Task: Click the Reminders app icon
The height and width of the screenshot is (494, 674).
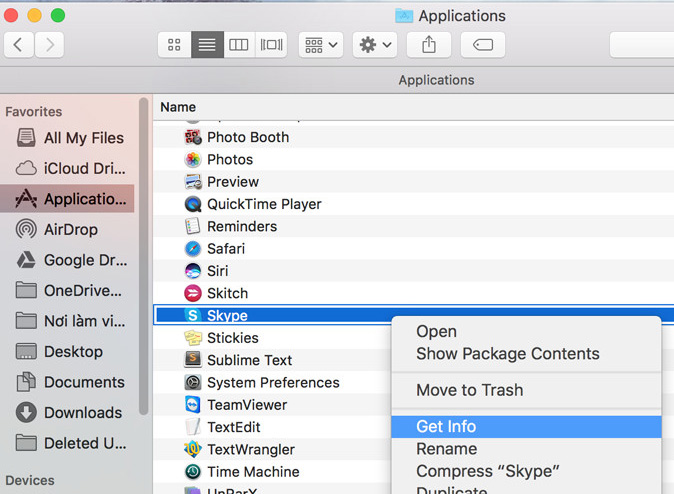Action: (x=193, y=226)
